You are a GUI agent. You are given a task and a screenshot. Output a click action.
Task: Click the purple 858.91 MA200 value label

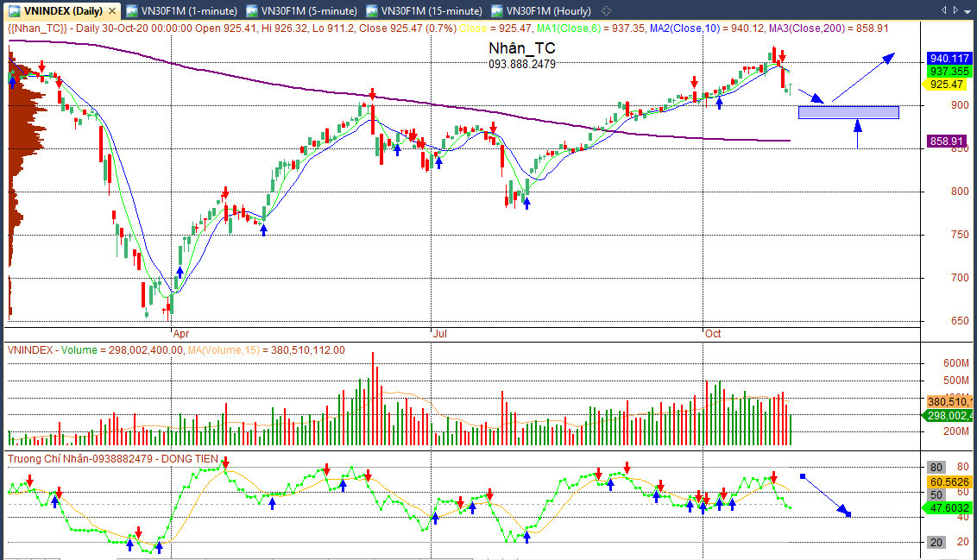pos(946,142)
